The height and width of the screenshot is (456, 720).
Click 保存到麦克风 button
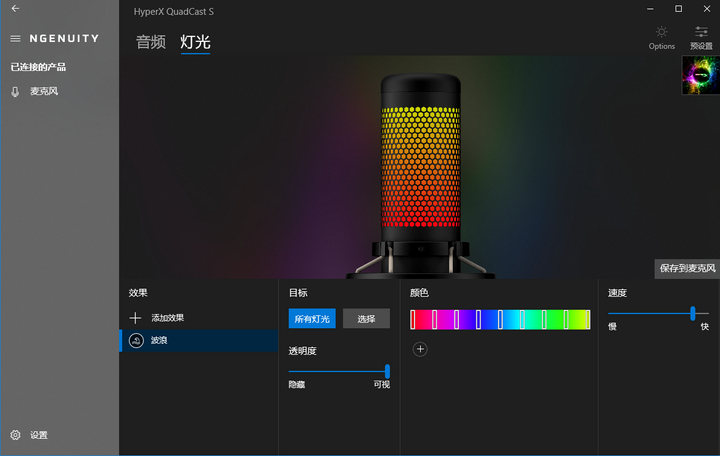[687, 268]
